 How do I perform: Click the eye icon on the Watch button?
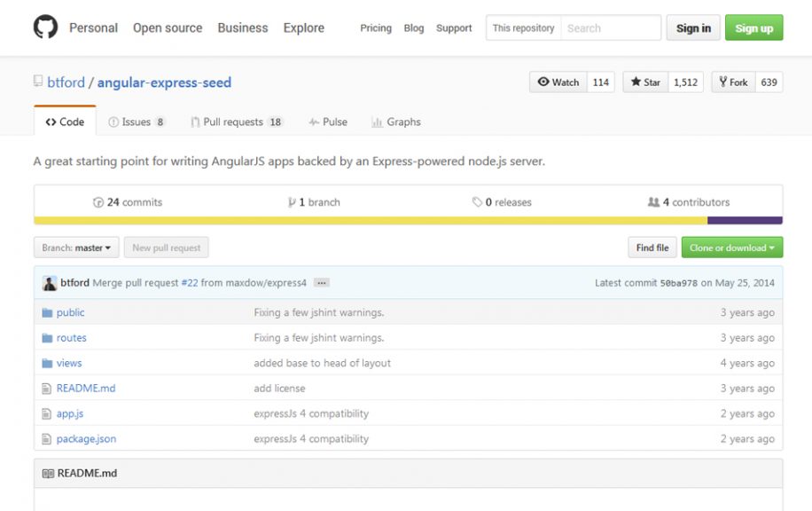click(544, 82)
